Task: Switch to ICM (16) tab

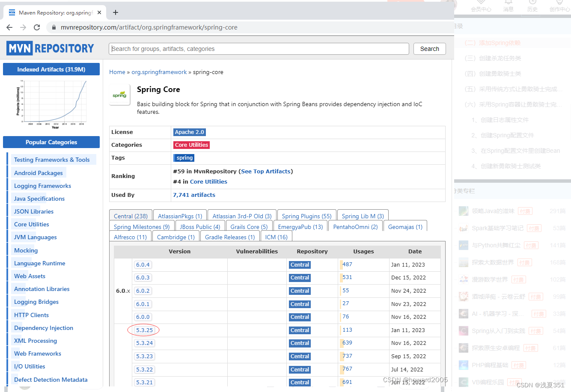Action: [276, 237]
